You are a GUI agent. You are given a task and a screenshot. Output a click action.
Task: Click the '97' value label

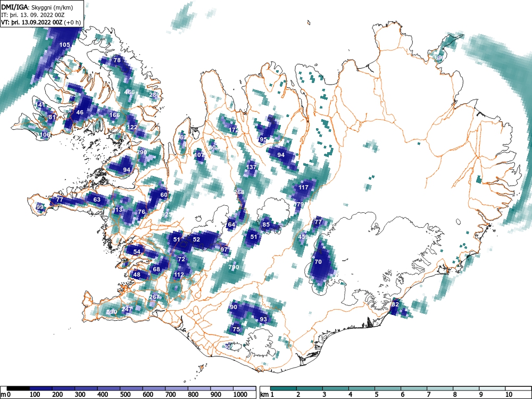[x=224, y=250]
